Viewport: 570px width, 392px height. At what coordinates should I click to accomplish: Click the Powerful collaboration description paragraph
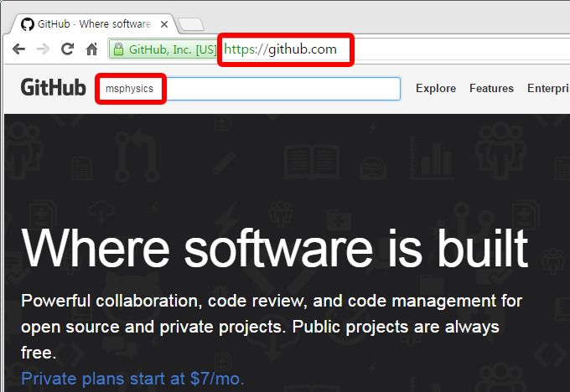point(272,327)
